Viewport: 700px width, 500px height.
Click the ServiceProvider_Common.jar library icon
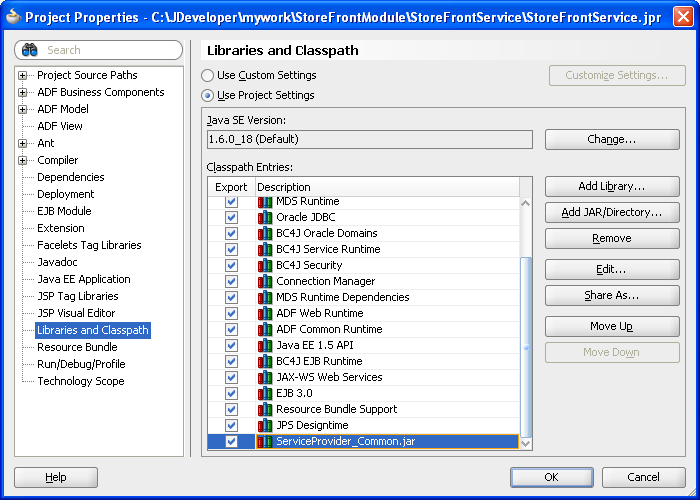pyautogui.click(x=265, y=442)
